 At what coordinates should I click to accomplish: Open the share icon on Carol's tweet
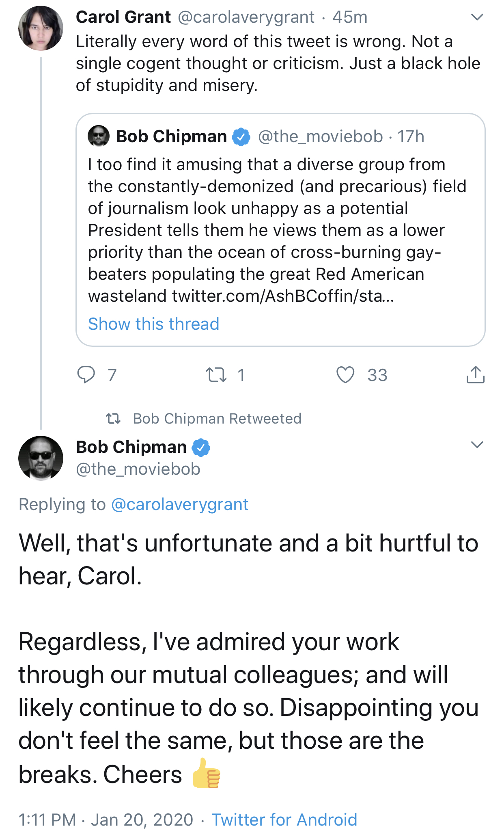(x=476, y=374)
